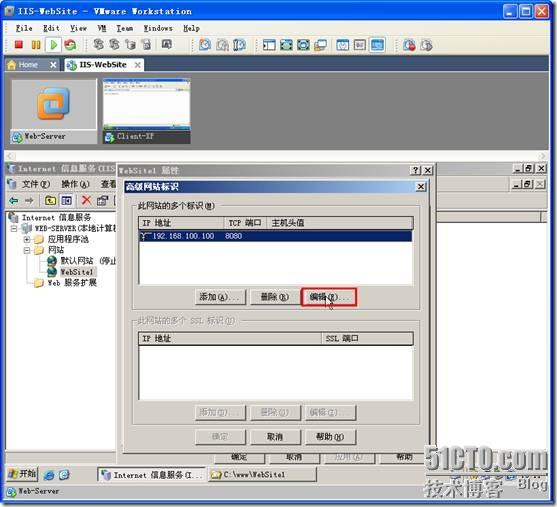Click the orange Suspend (pause) toolbar icon
557x507 pixels.
tap(36, 45)
